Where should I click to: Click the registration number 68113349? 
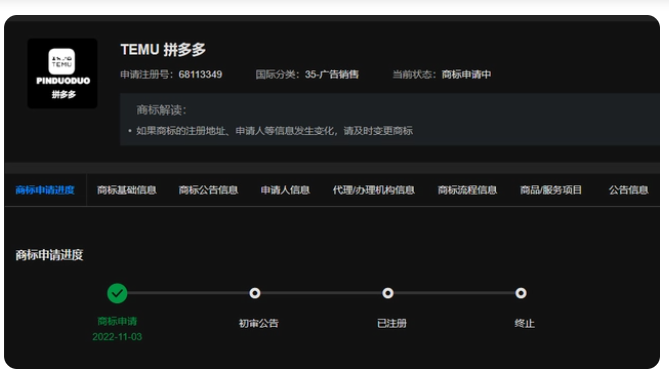[200, 74]
